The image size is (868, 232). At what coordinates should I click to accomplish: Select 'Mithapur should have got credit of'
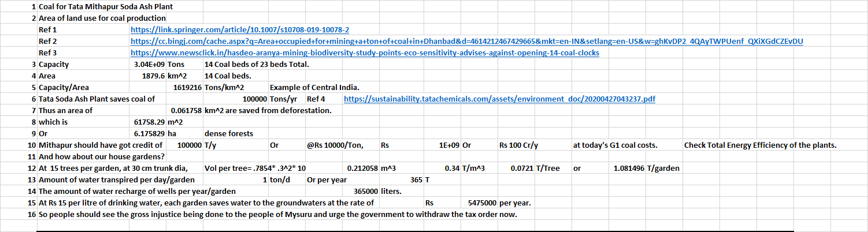point(100,145)
